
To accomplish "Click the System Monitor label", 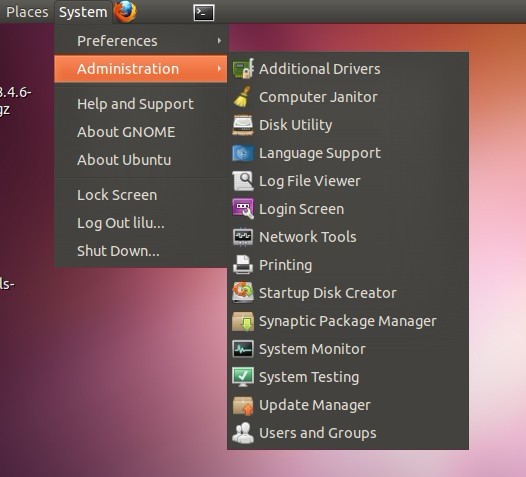I will [312, 349].
